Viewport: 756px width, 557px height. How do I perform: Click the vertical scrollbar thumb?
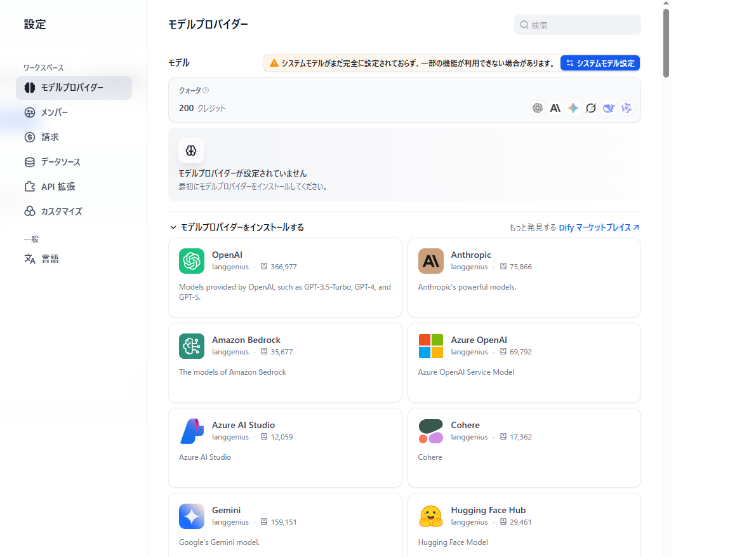pyautogui.click(x=666, y=43)
